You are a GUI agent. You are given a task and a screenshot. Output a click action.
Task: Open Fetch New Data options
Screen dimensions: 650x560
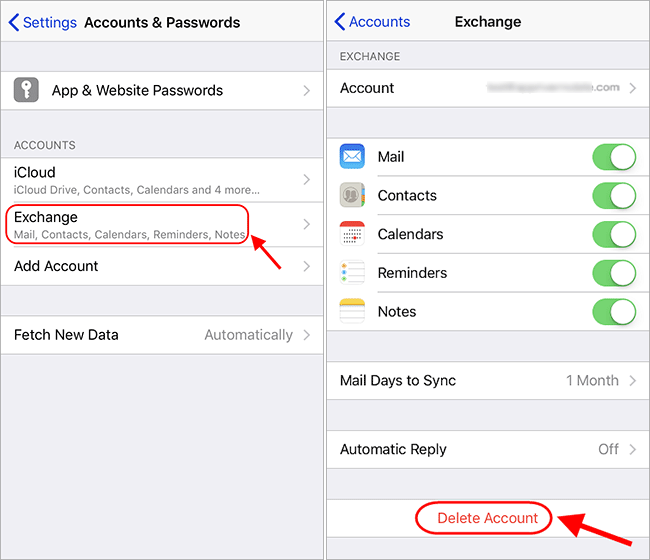(x=162, y=335)
